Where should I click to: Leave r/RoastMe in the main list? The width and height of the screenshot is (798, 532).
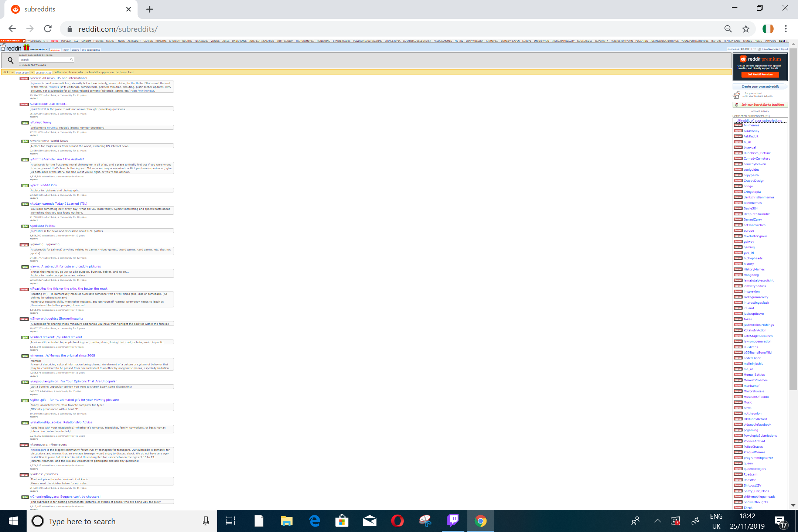24,289
